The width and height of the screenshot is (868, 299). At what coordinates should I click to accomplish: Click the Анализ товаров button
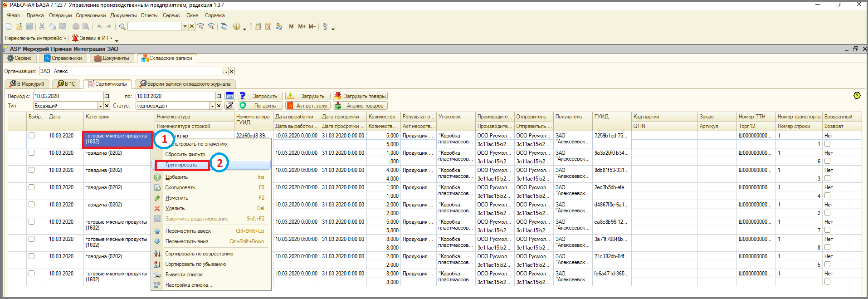[x=360, y=106]
